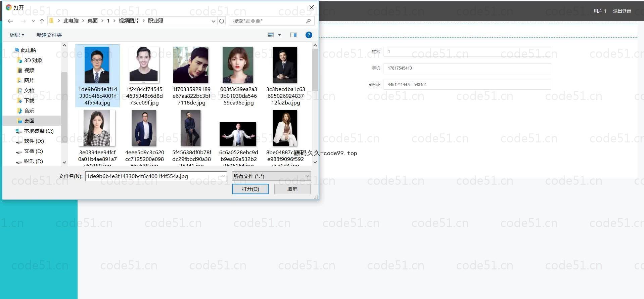Select image file starting with 6c6a0528ebc9d
The height and width of the screenshot is (299, 644).
click(x=238, y=137)
